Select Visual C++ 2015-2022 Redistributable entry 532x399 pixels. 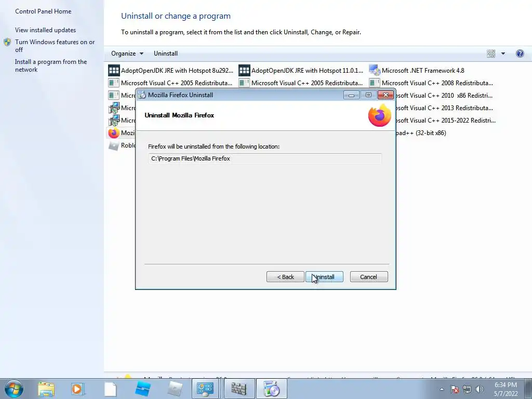click(x=445, y=121)
